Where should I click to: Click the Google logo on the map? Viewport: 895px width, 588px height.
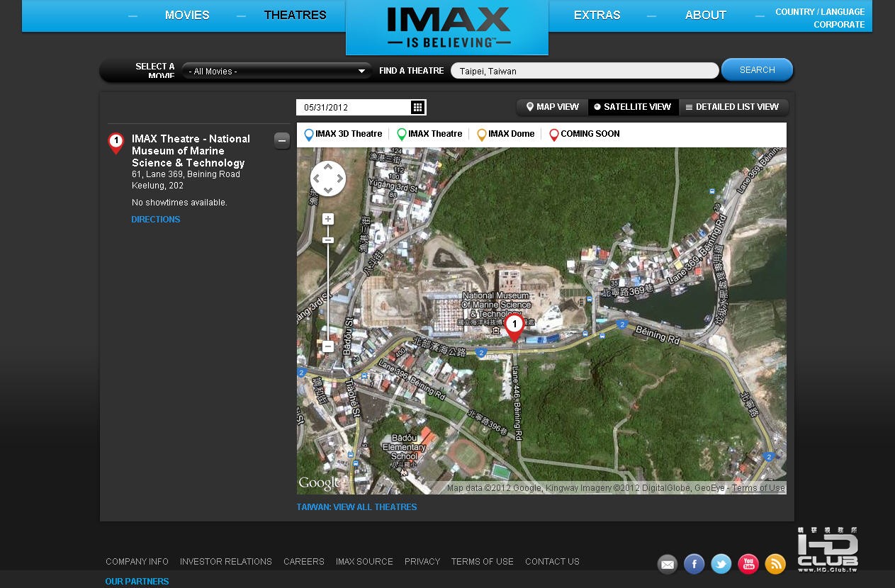pyautogui.click(x=319, y=483)
